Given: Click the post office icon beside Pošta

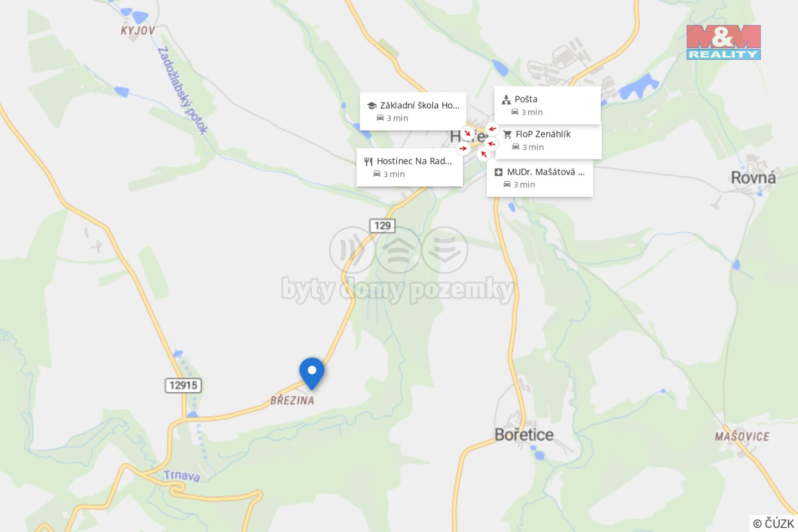Looking at the screenshot, I should coord(506,100).
